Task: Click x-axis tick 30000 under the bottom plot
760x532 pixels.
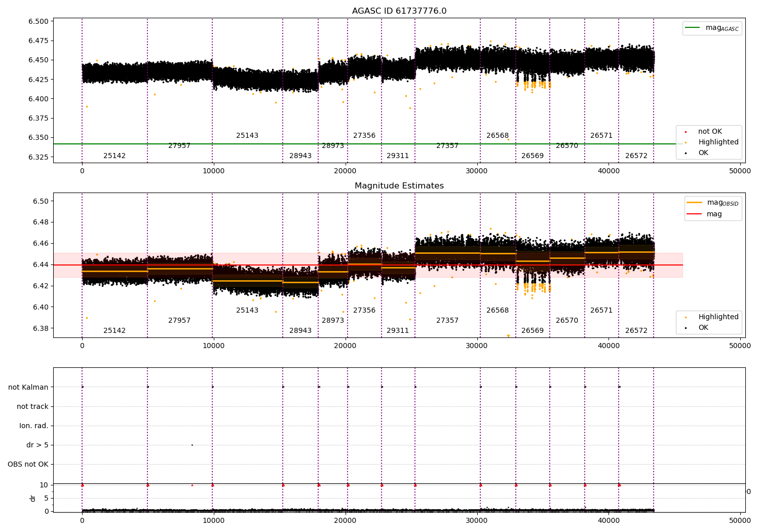Action: 477,521
